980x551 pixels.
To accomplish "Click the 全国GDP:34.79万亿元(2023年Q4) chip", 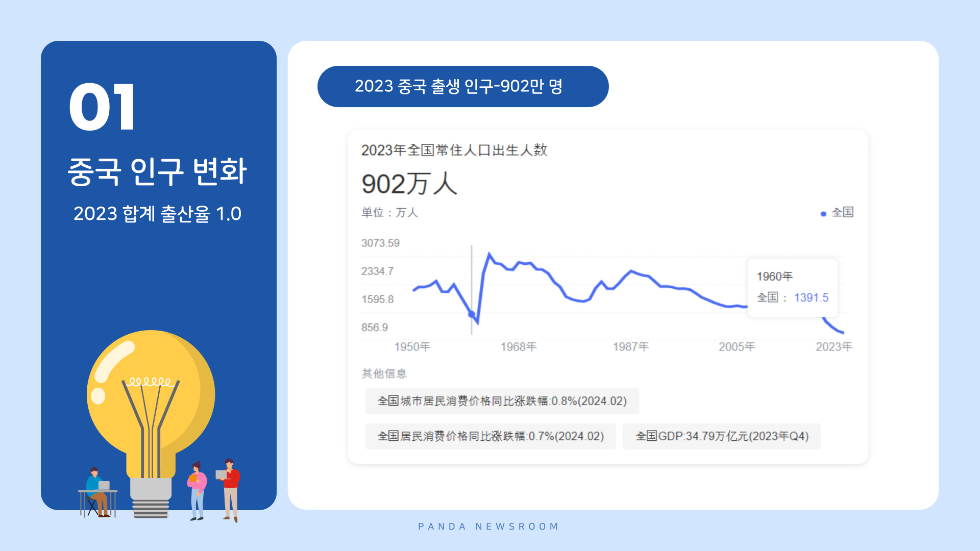I will 721,436.
